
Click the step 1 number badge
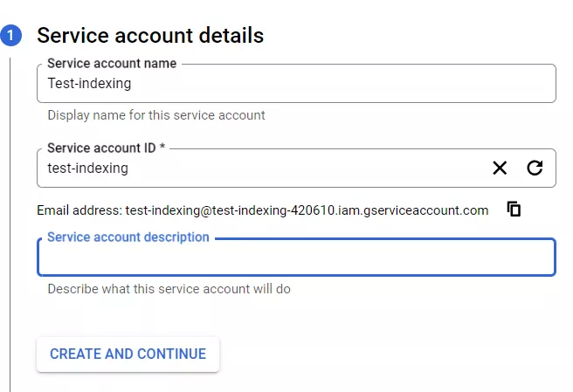tap(11, 36)
